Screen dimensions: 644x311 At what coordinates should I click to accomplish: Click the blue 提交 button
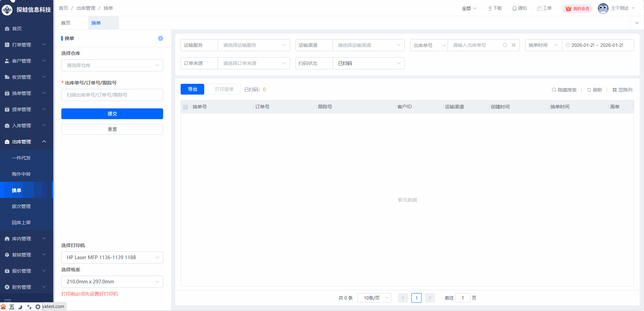point(112,114)
